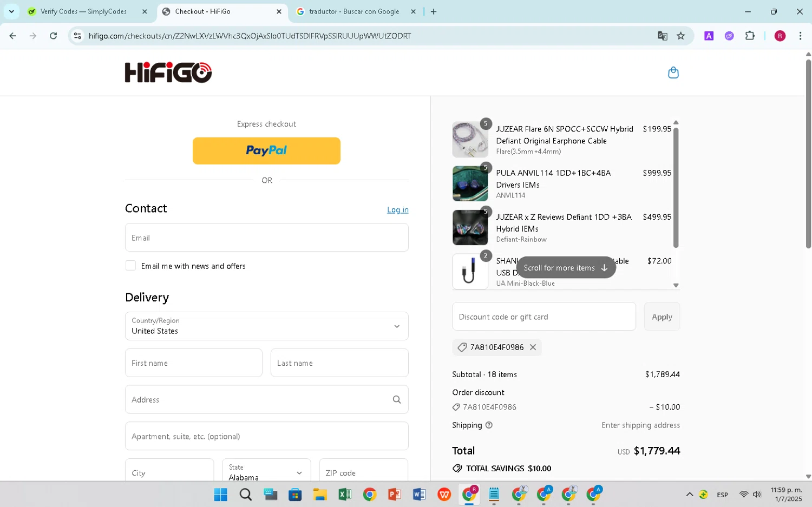Open File Explorer from the taskbar
The image size is (812, 507).
pos(320,495)
